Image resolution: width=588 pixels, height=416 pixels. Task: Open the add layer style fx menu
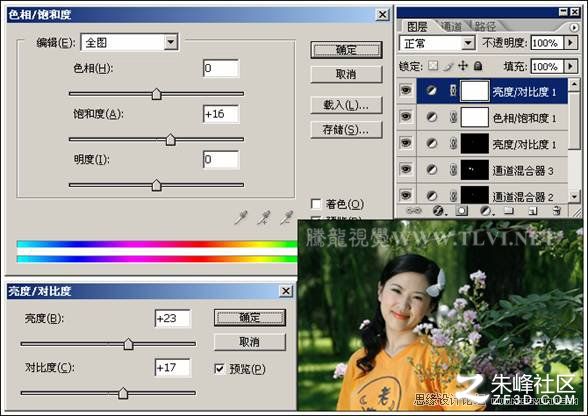tap(439, 211)
